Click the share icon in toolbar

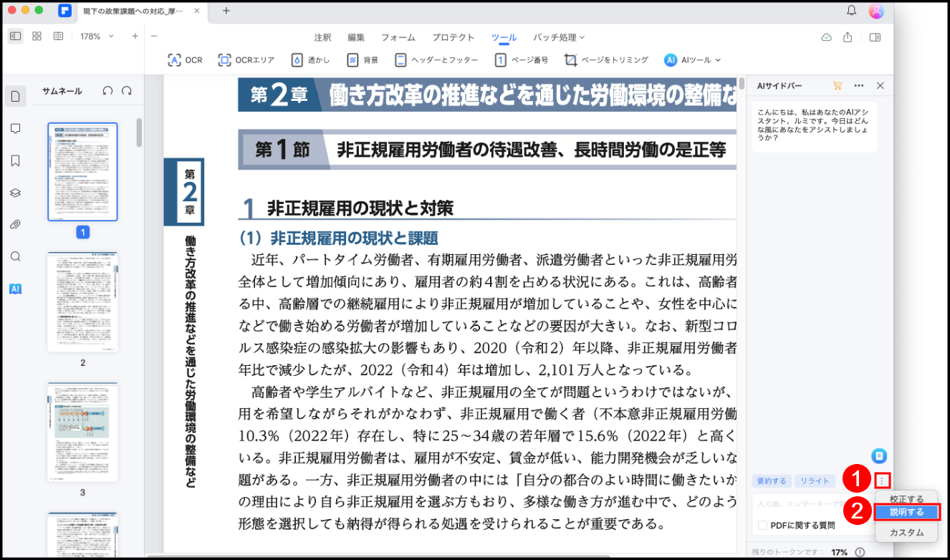click(848, 37)
